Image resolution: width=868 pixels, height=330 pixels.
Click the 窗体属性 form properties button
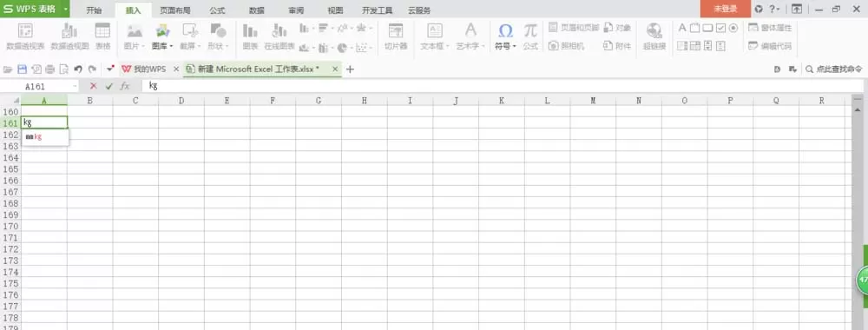pyautogui.click(x=770, y=28)
